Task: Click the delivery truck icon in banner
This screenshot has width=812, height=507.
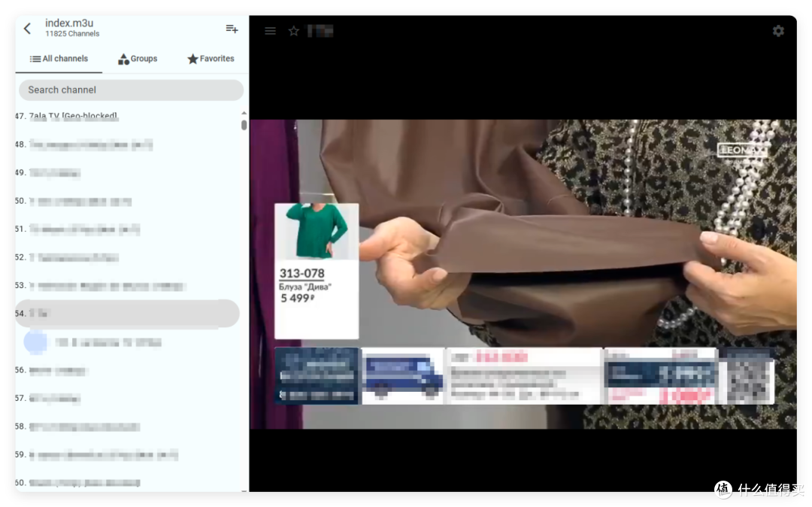Action: (402, 376)
